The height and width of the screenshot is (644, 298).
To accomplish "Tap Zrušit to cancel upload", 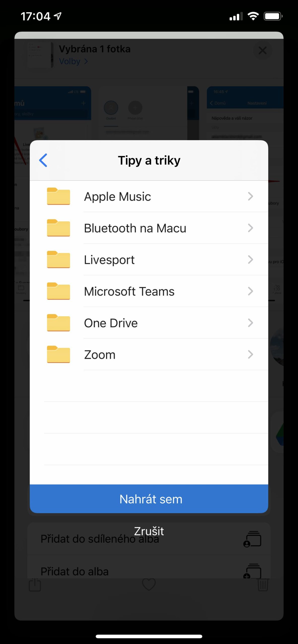I will (149, 531).
